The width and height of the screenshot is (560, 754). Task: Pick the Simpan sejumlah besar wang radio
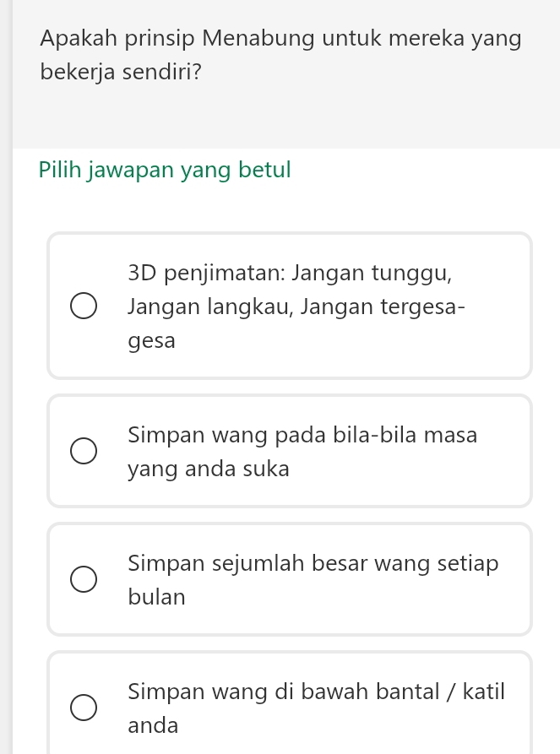point(83,580)
